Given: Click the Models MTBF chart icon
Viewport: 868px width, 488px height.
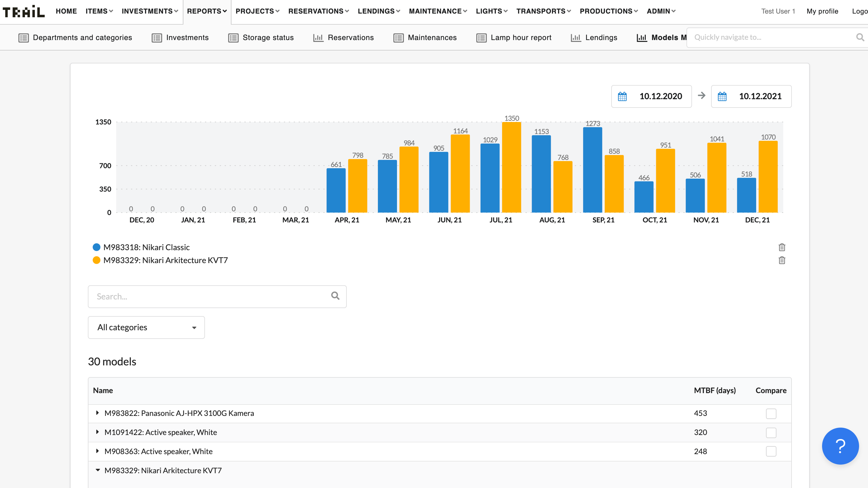Looking at the screenshot, I should coord(642,38).
